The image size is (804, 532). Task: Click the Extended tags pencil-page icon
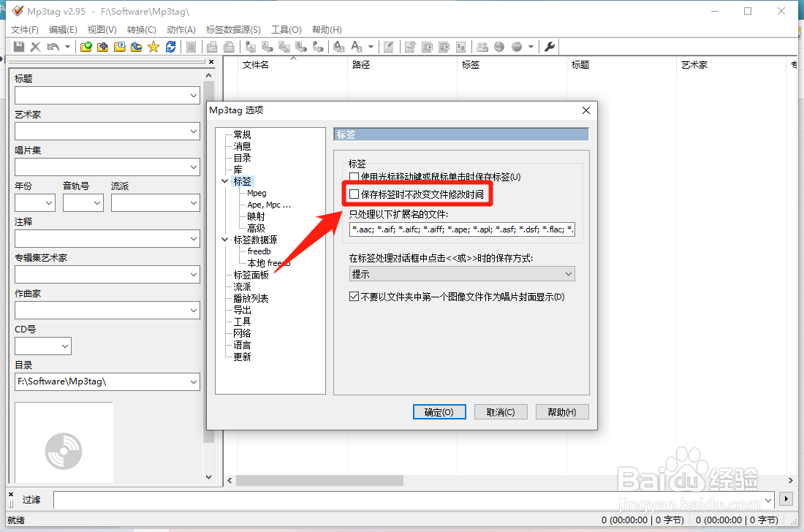pyautogui.click(x=389, y=47)
